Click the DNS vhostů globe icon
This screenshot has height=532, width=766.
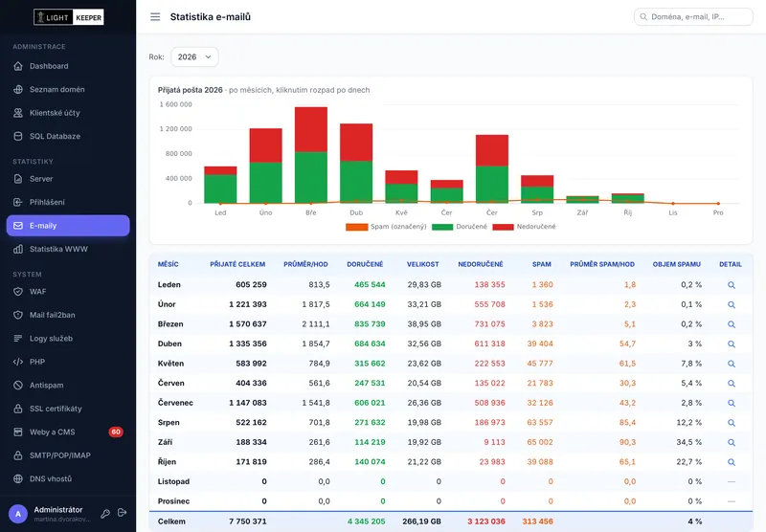[18, 478]
